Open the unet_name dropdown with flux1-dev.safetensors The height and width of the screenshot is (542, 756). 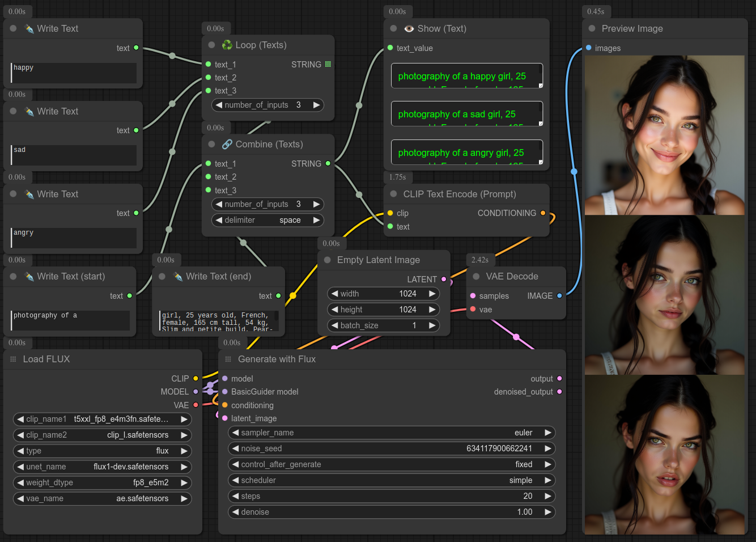(x=102, y=467)
